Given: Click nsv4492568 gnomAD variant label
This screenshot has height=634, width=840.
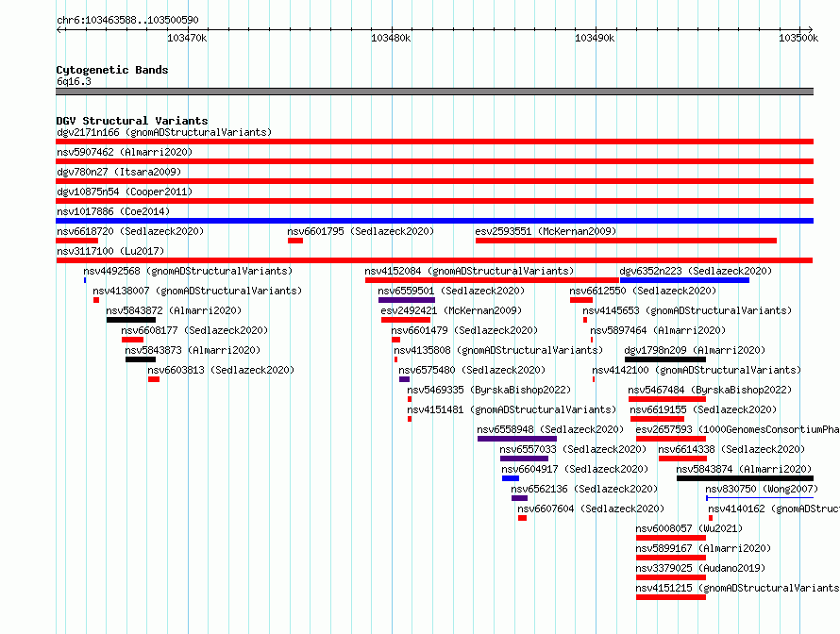Looking at the screenshot, I should tap(188, 271).
